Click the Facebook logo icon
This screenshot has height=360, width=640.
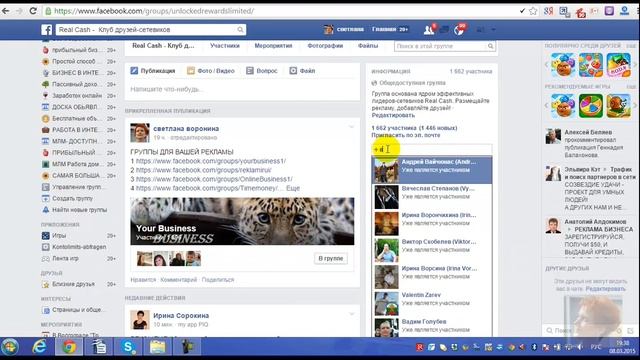tap(47, 30)
